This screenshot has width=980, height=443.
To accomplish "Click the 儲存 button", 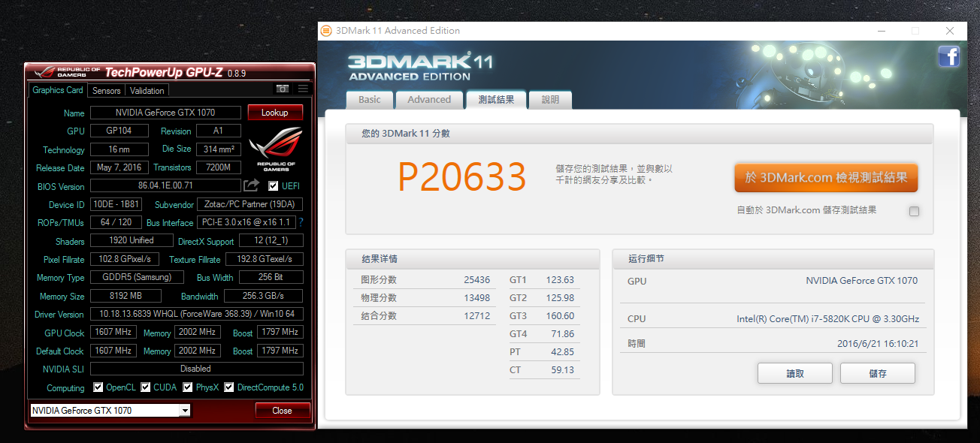I will (x=878, y=373).
